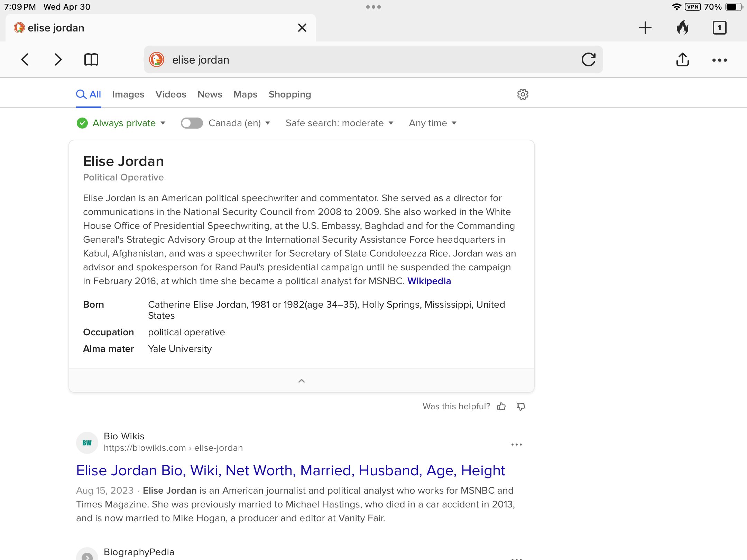Viewport: 747px width, 560px height.
Task: Click the Occupation label in card
Action: 109,332
